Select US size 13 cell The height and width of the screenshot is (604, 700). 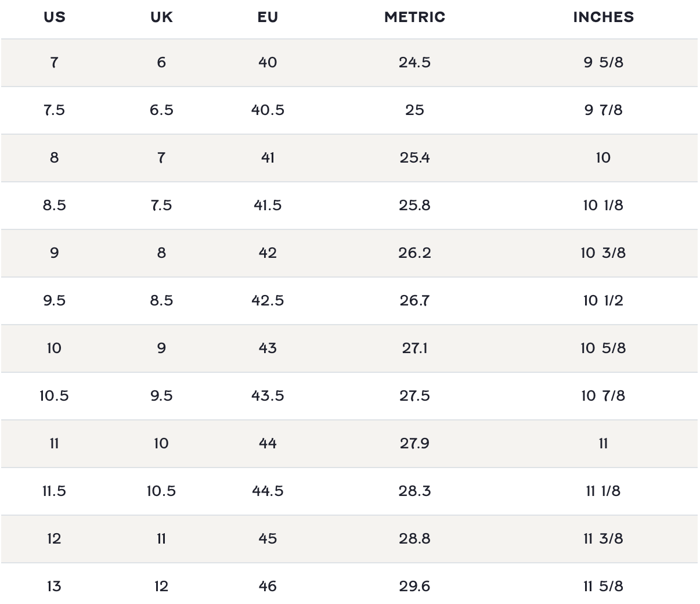(55, 586)
